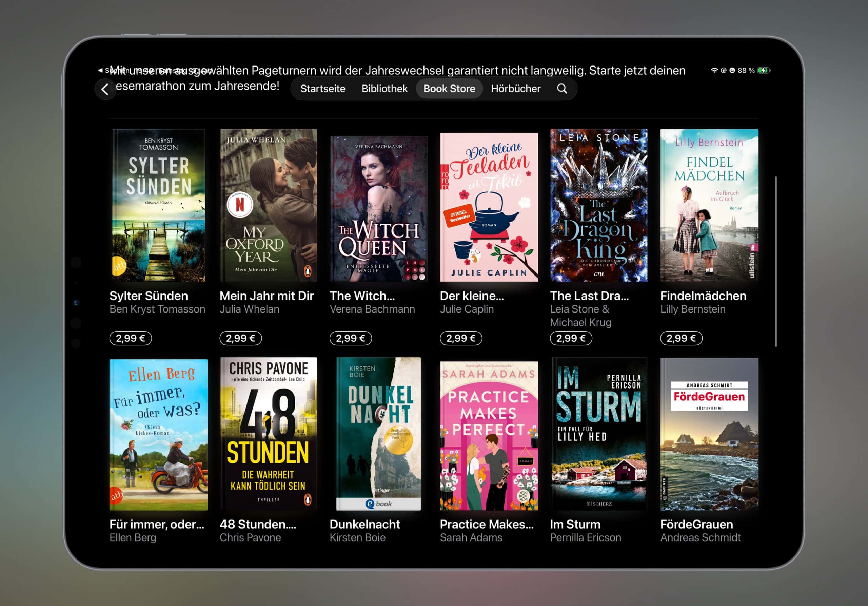Buy Mein Jahr mit Dir for 2,99 €
Image resolution: width=868 pixels, height=606 pixels.
click(240, 338)
